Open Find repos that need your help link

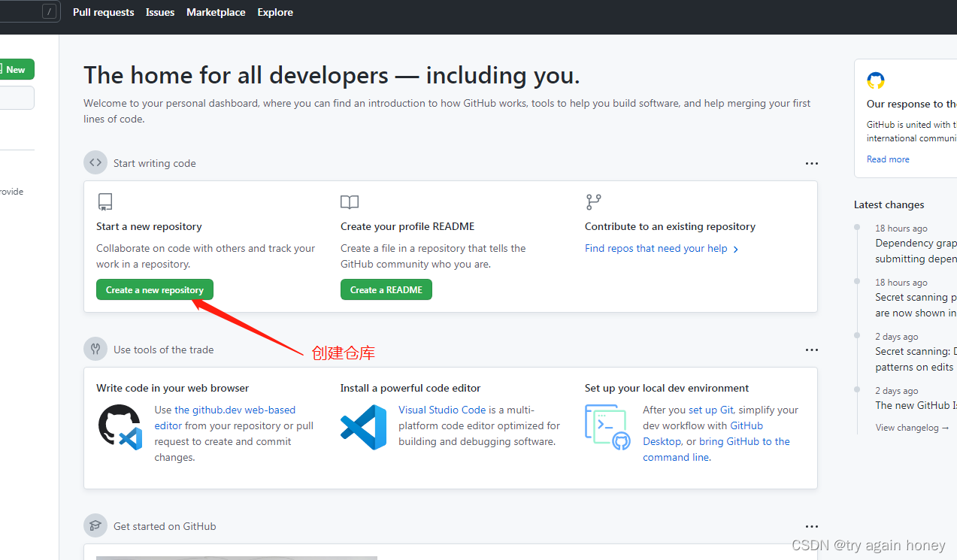656,248
